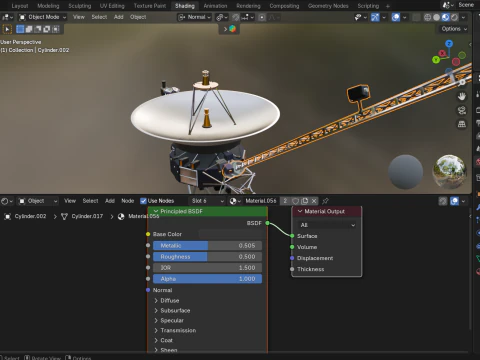Choose intersect selection mode icon
Screen dimensions: 480x360
(56, 29)
